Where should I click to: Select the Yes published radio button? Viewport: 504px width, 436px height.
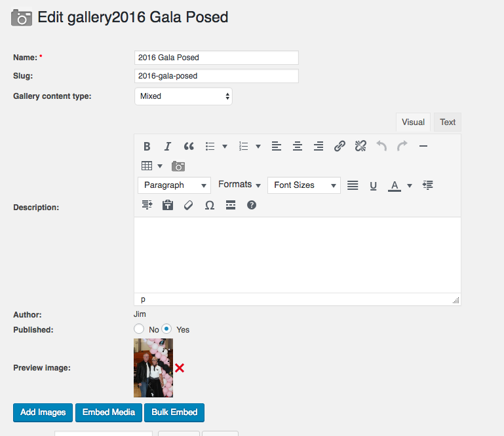coord(166,329)
